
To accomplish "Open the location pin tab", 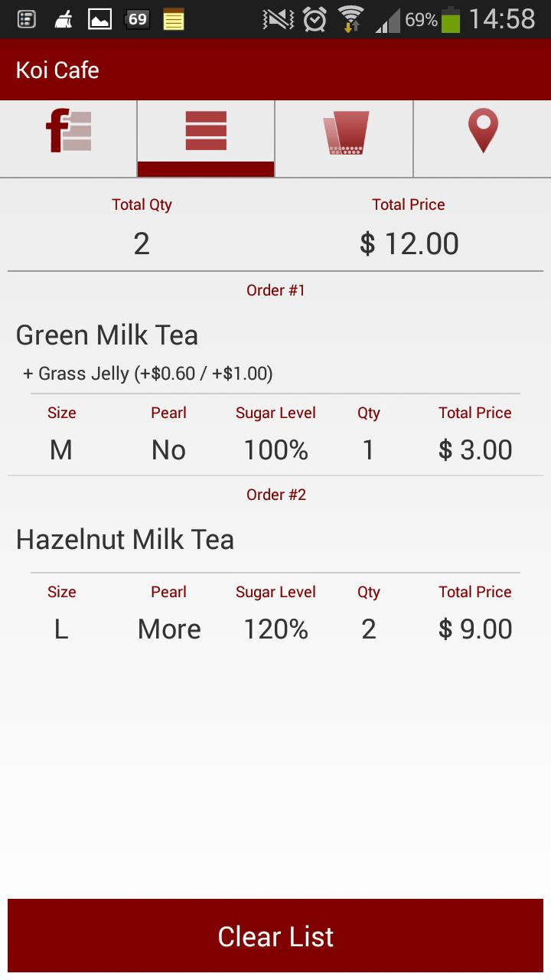I will (x=483, y=130).
